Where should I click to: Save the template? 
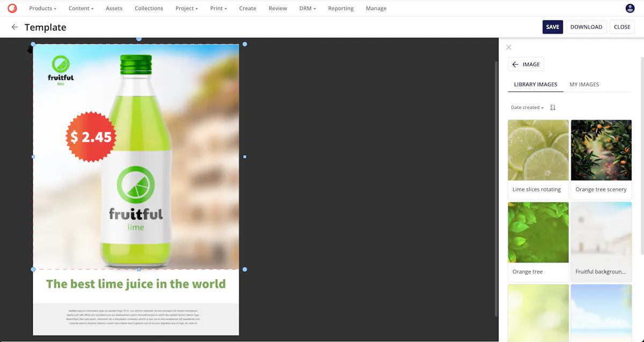point(553,27)
